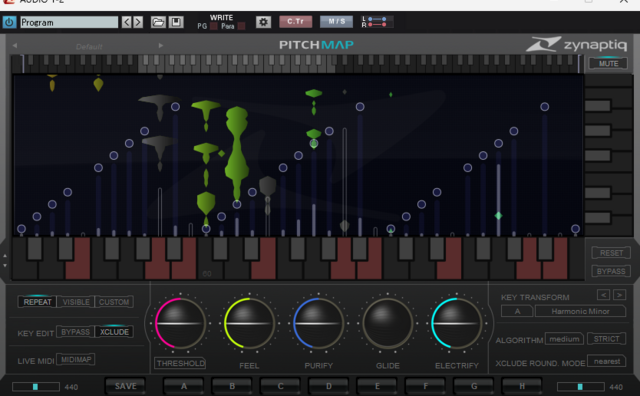Screen dimensions: 640x396
Task: Recall snapshot A
Action: [183, 386]
